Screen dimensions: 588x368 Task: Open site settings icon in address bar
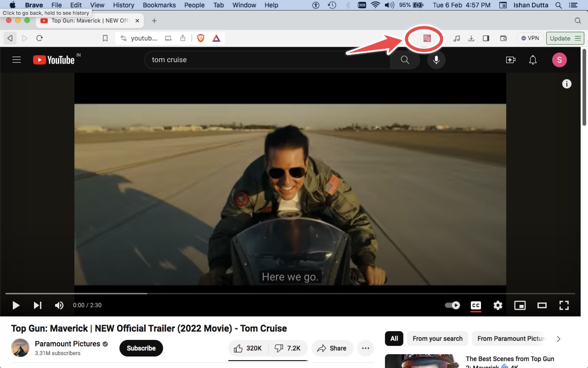[x=123, y=38]
